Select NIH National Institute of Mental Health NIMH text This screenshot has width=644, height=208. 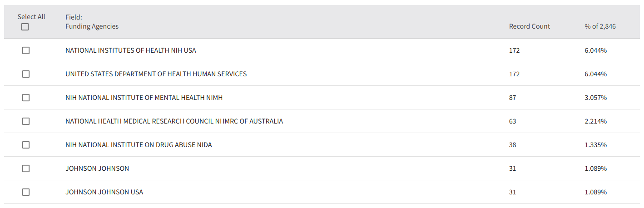(x=144, y=98)
